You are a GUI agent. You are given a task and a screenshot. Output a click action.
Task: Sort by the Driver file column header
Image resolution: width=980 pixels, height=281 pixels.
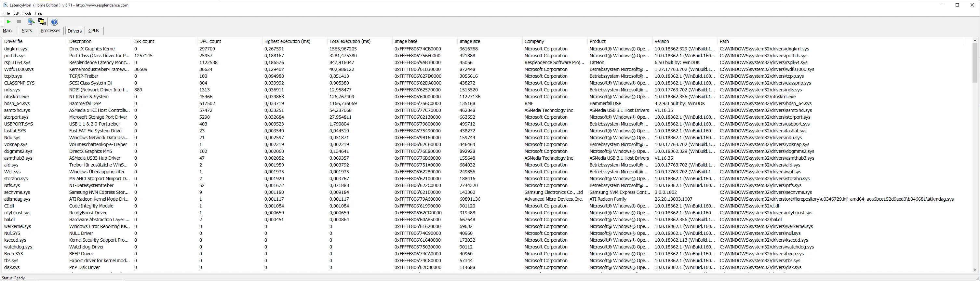34,41
